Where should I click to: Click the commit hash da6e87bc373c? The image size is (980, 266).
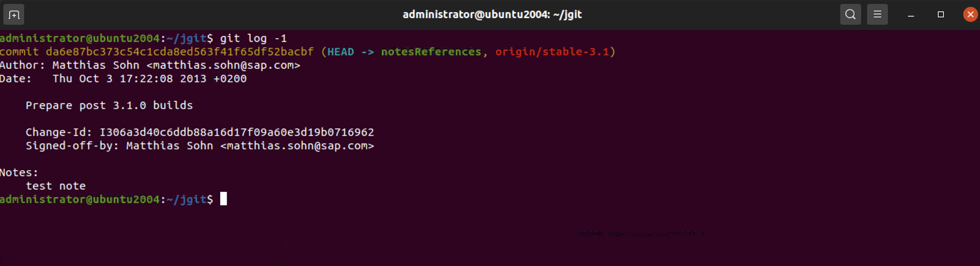[179, 51]
